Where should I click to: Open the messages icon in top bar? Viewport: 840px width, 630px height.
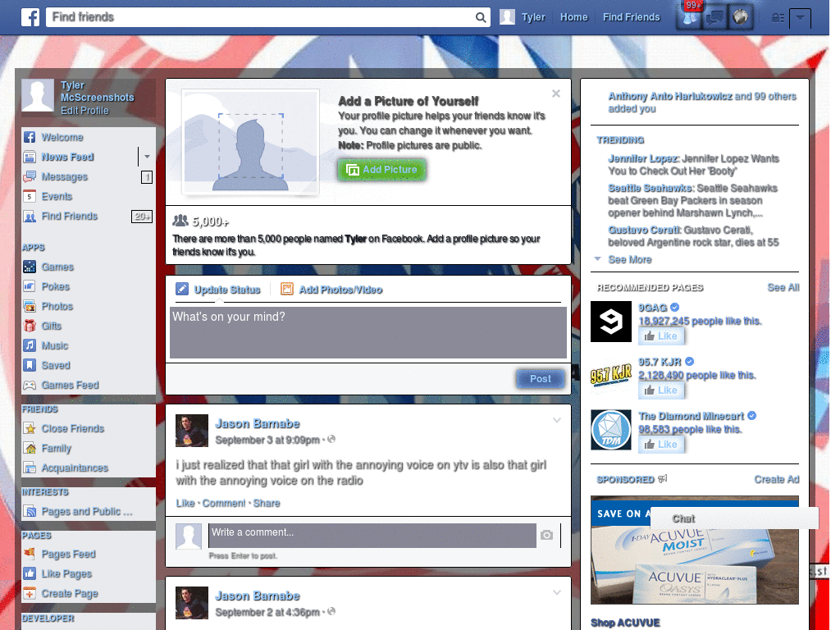(x=715, y=18)
